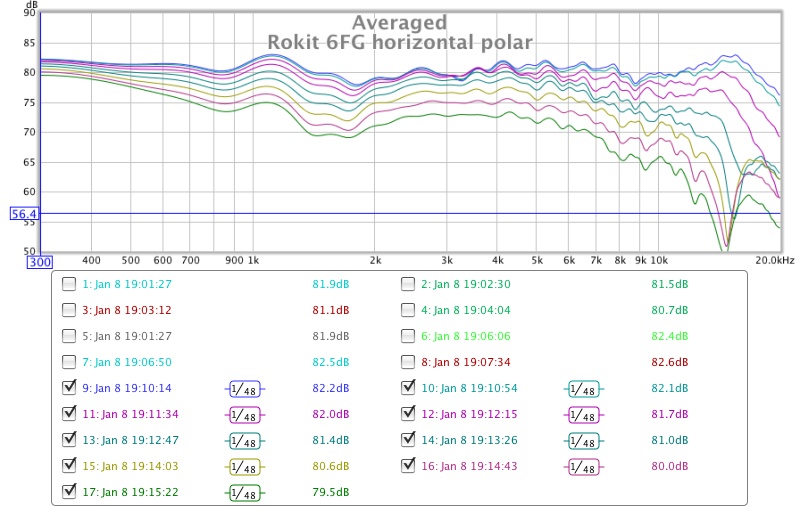Click the 1/48 smoothing icon for trace 17
The image size is (800, 507).
coord(244,493)
